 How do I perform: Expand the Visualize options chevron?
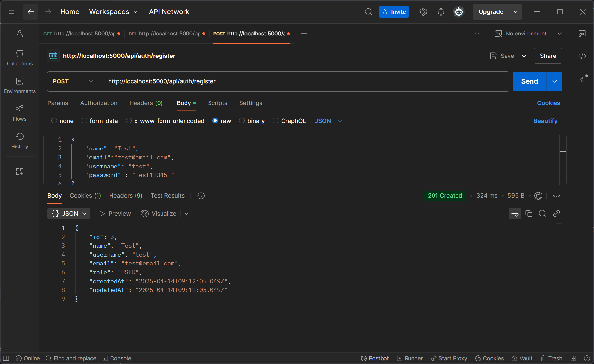pyautogui.click(x=186, y=214)
